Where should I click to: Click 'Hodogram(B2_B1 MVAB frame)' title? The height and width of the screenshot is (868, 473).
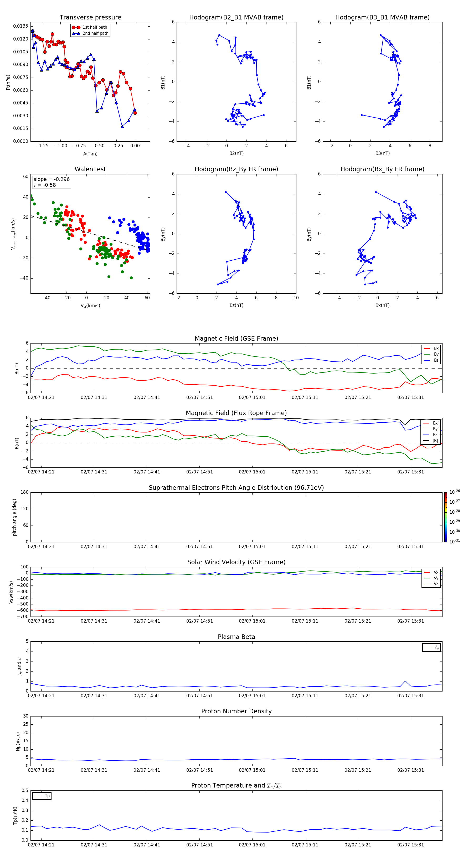click(236, 18)
